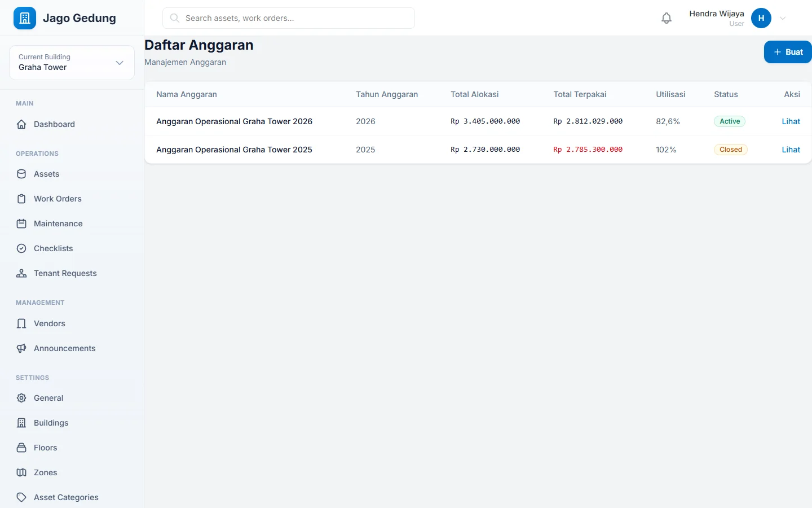Viewport: 812px width, 508px height.
Task: Select "Anggaran Operasional Graha Tower 2026" row name
Action: point(234,121)
